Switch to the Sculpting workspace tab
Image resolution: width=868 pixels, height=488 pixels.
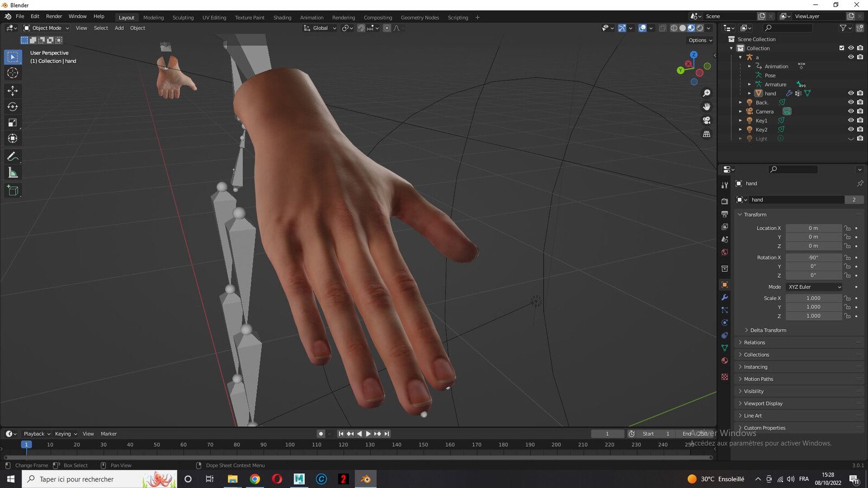[183, 17]
